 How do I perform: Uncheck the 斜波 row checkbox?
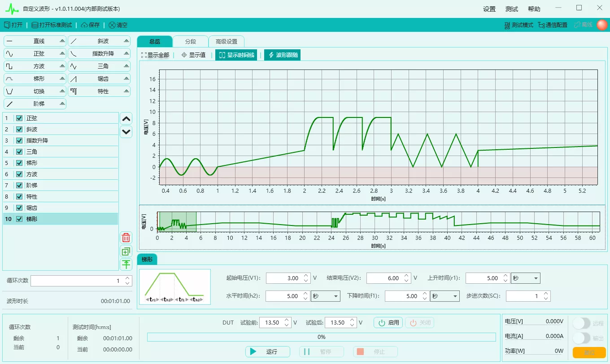pos(19,130)
